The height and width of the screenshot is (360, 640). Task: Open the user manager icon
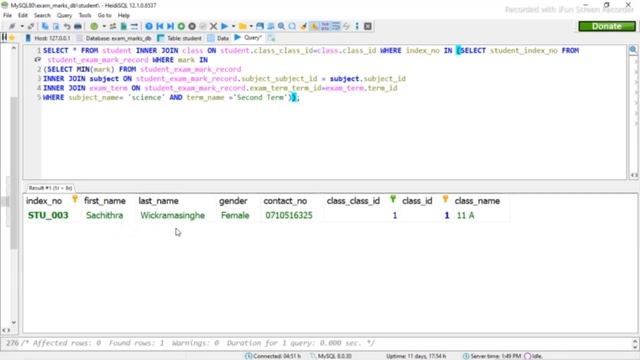pyautogui.click(x=113, y=26)
